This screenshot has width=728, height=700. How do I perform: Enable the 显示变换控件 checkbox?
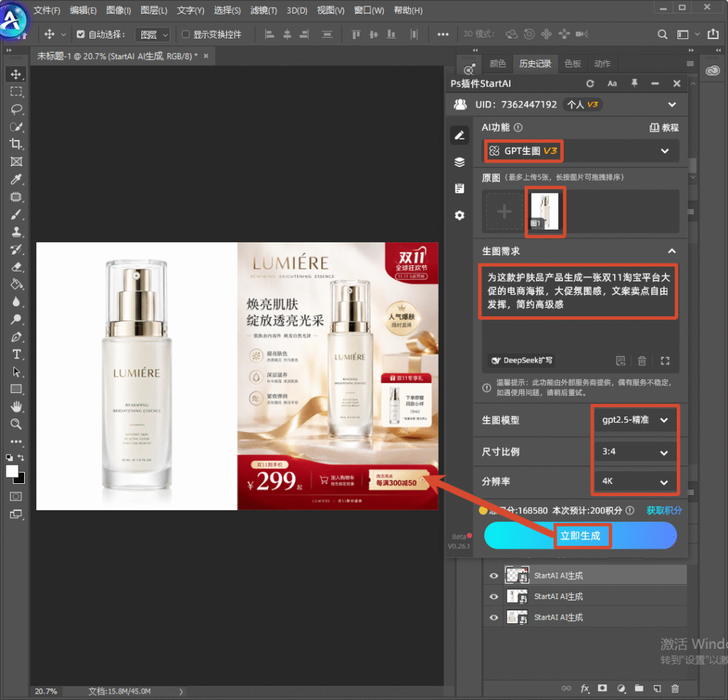click(186, 34)
